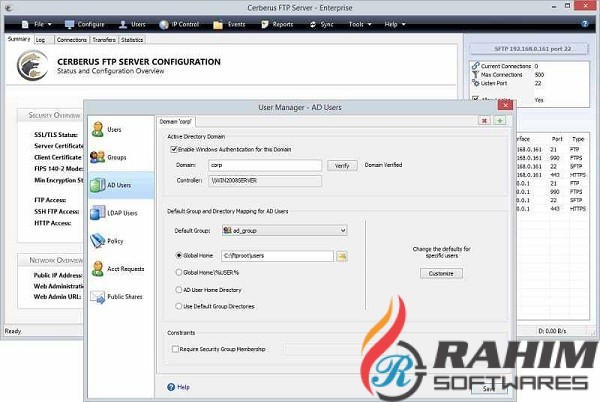600x402 pixels.
Task: Close the User Manager dialog
Action: [505, 105]
